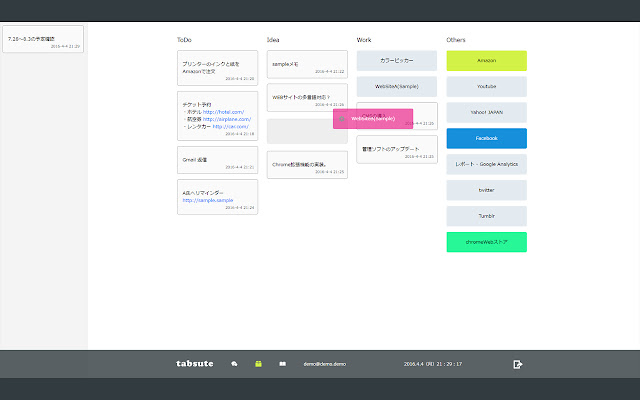Follow the http://sample.sample link
Screen dimensions: 640x400
click(x=208, y=200)
